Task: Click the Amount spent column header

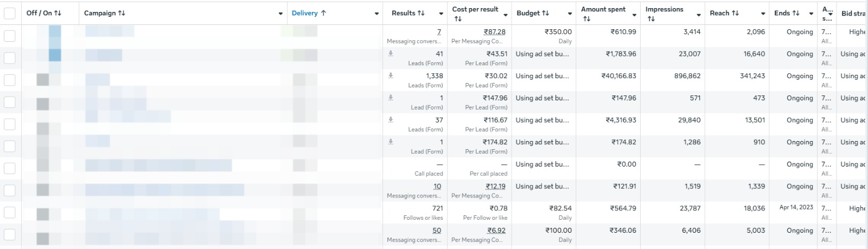Action: [x=603, y=9]
